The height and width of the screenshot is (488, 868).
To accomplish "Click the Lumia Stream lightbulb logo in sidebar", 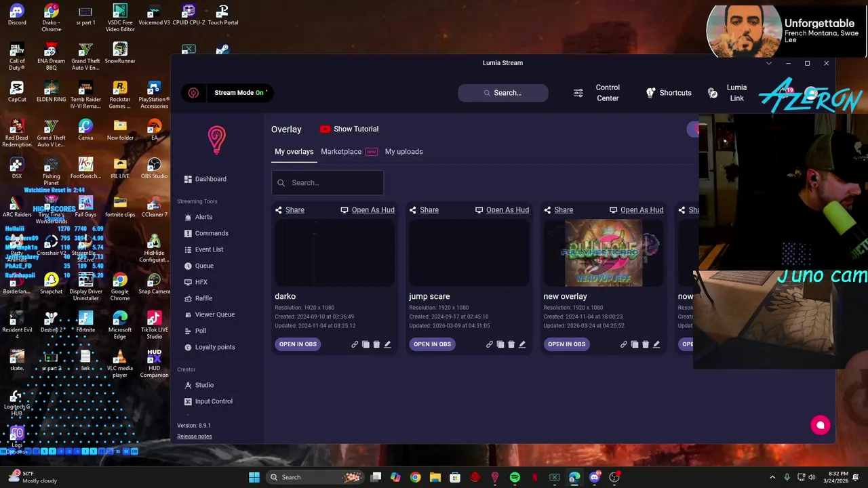I will tap(216, 140).
